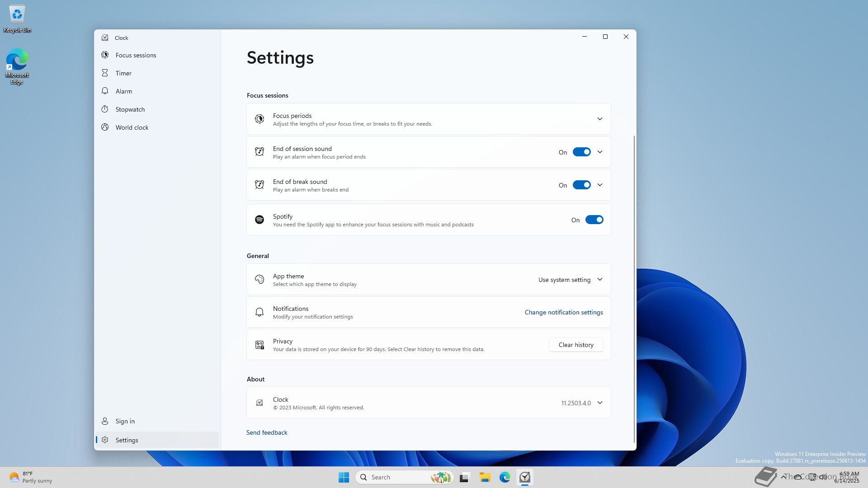Open File Explorer from the taskbar
Image resolution: width=868 pixels, height=488 pixels.
[485, 477]
